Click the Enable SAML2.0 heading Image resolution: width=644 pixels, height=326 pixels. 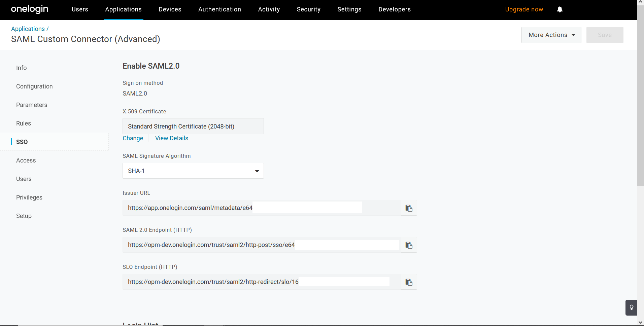(x=151, y=66)
